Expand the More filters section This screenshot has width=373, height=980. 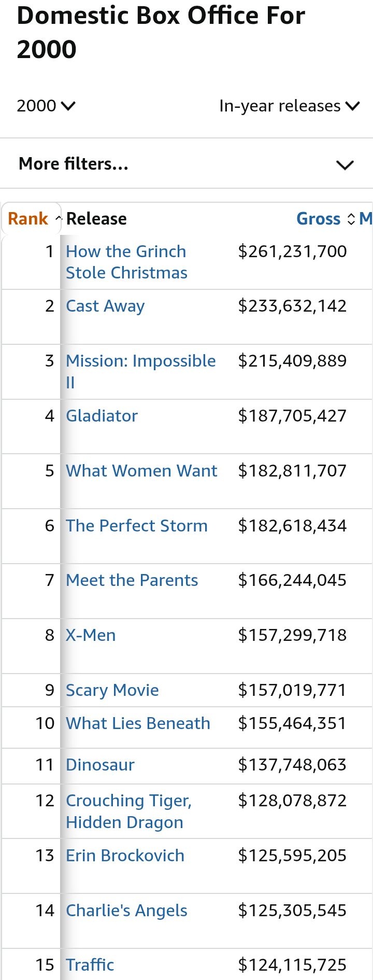[187, 164]
